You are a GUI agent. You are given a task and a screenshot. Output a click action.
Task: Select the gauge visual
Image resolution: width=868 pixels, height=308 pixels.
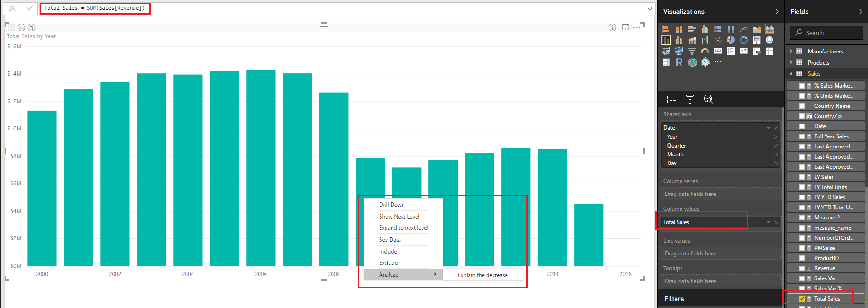[705, 51]
